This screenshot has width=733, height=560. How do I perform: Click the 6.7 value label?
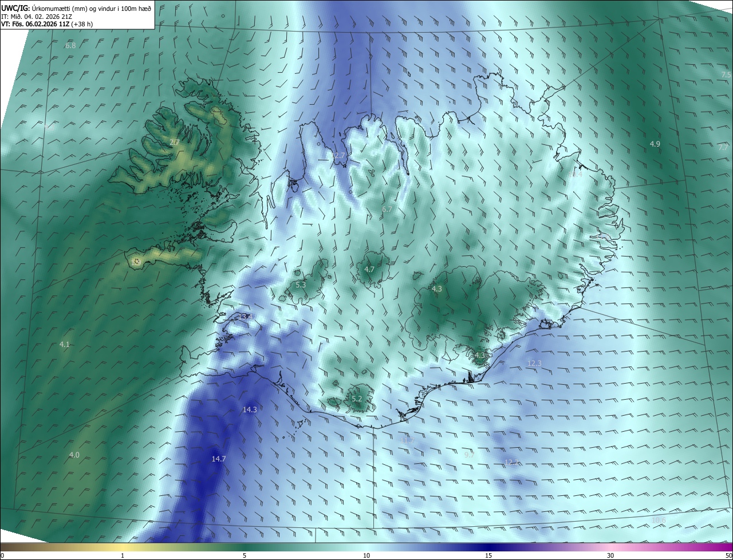387,210
